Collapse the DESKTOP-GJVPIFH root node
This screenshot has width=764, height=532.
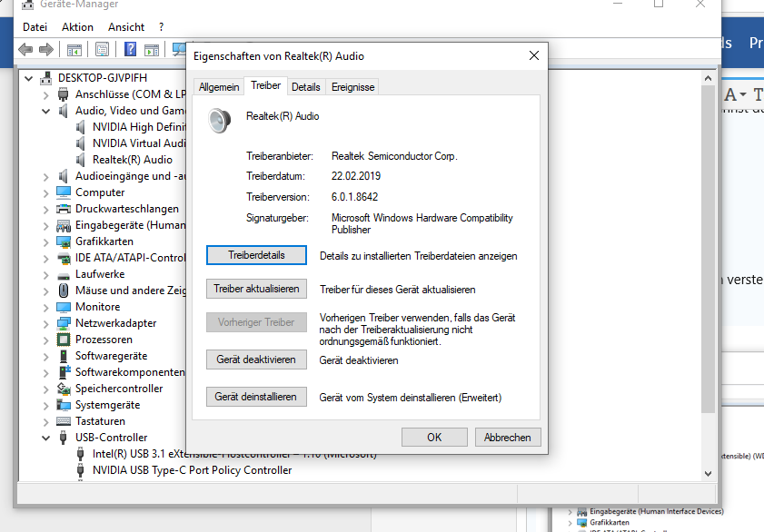[29, 78]
